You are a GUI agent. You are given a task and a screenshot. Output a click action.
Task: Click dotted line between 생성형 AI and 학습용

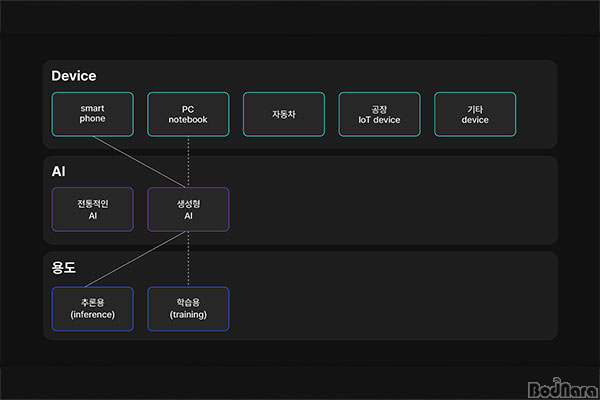[188, 259]
